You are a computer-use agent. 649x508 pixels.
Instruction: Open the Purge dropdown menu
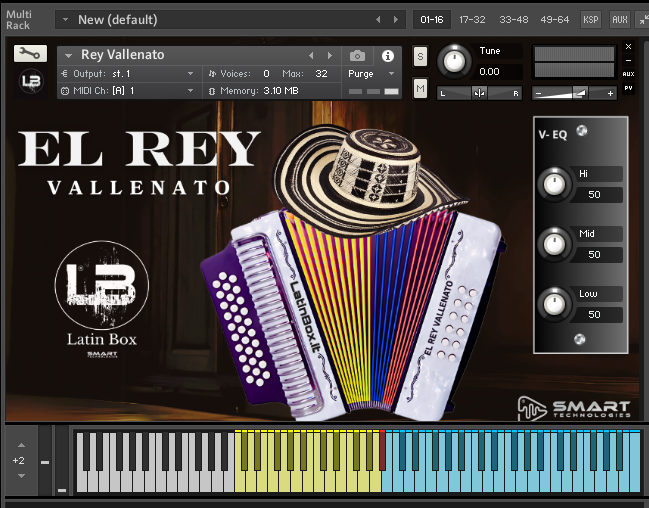[371, 74]
